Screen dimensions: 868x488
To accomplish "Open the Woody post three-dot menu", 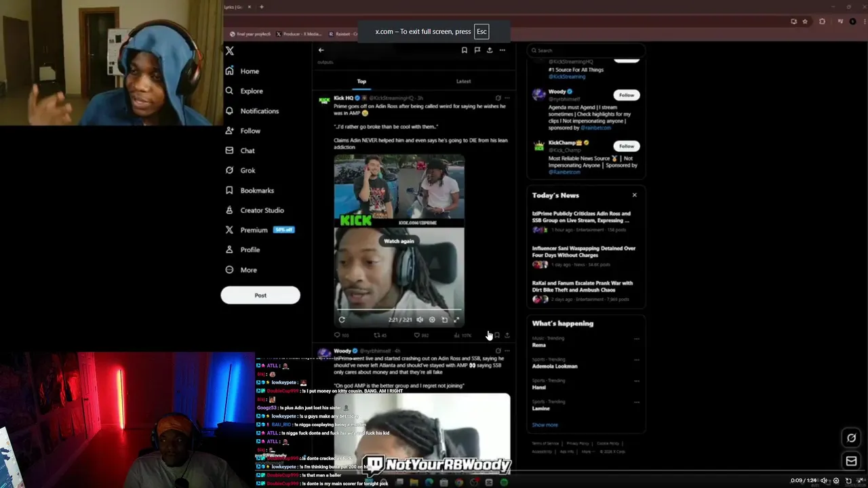I will pyautogui.click(x=507, y=351).
